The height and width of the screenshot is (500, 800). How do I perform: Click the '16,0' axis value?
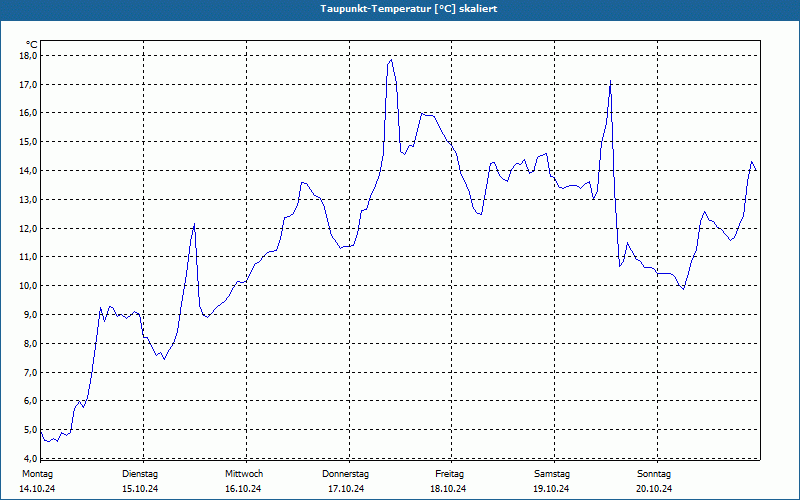[29, 113]
